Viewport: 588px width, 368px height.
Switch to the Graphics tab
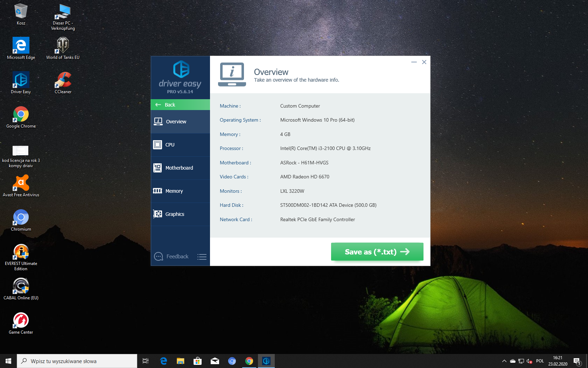[180, 214]
